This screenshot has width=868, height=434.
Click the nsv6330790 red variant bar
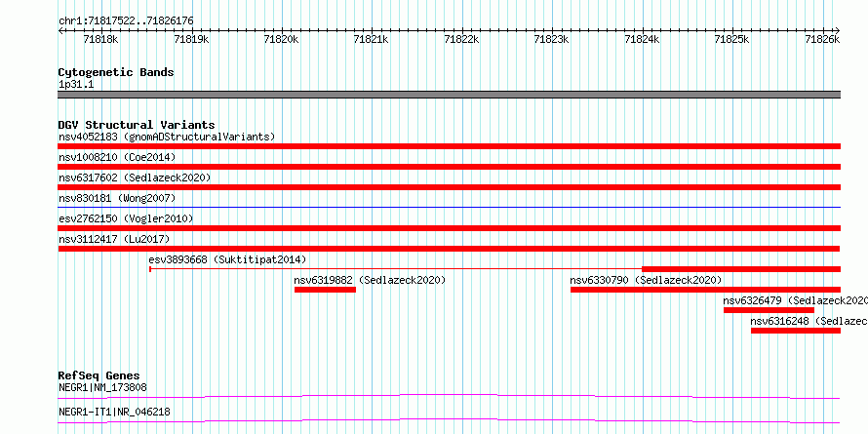pyautogui.click(x=706, y=290)
